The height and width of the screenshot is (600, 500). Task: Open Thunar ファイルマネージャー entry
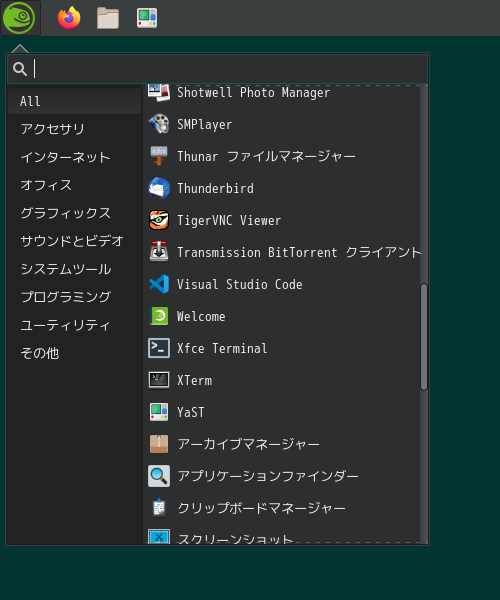pos(282,156)
